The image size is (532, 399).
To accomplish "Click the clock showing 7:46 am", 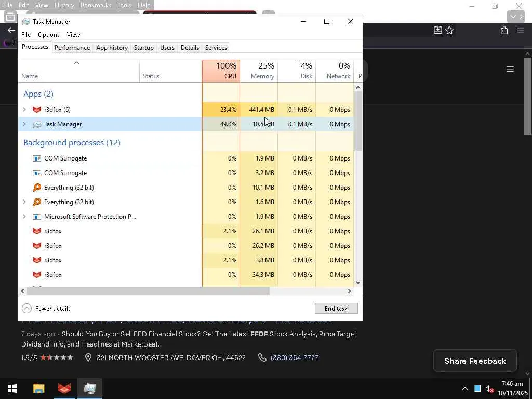I will pos(512,384).
